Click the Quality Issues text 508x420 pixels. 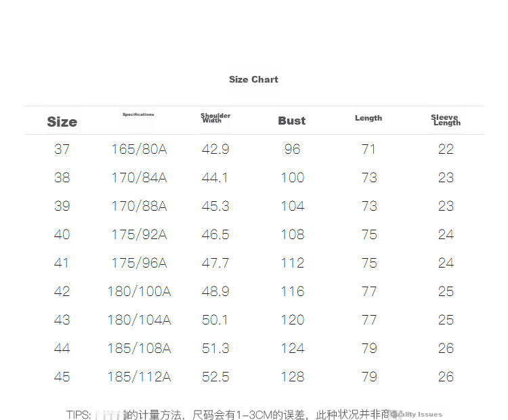[417, 414]
